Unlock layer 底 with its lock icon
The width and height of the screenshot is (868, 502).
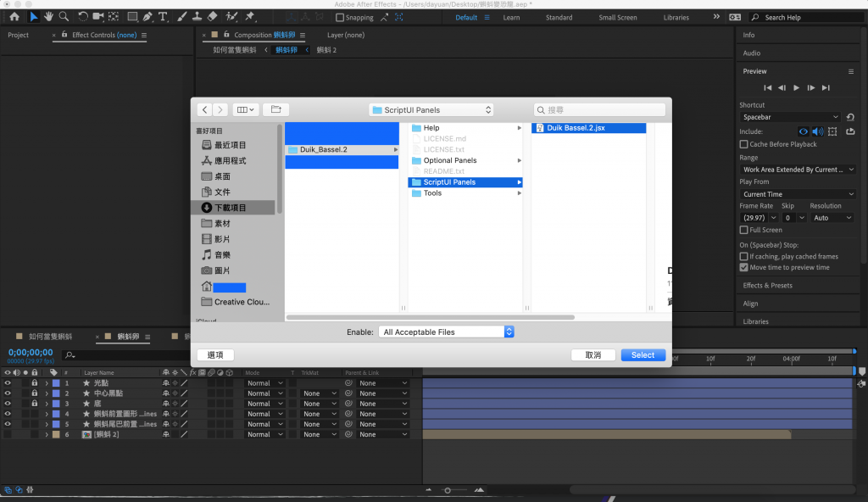(x=34, y=404)
